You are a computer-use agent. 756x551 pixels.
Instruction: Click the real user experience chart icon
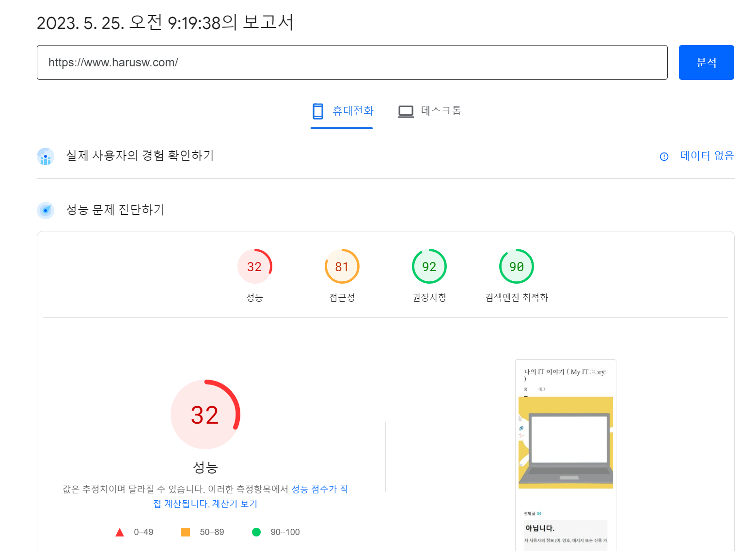[45, 156]
